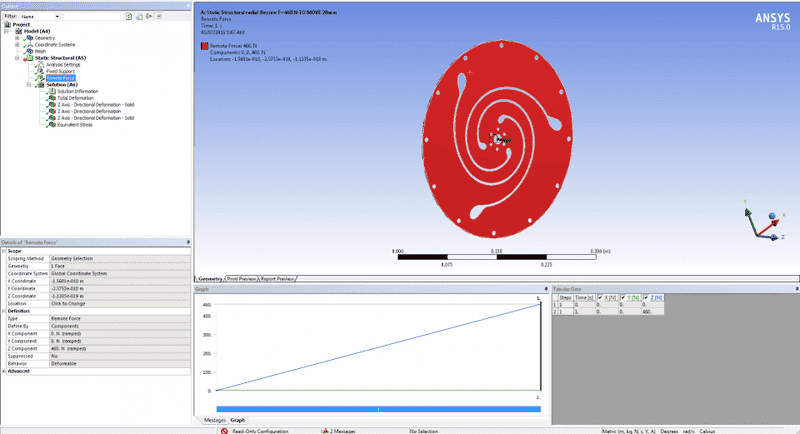Pin the Graph panel
Image resolution: width=800 pixels, height=434 pixels.
546,289
